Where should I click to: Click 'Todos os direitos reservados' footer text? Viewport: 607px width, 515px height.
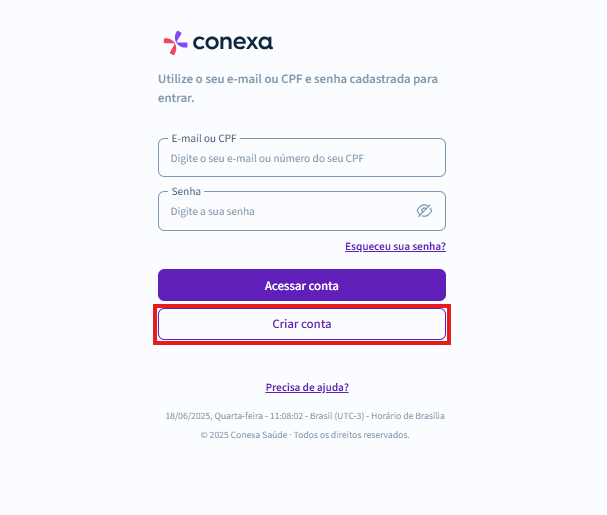pyautogui.click(x=352, y=435)
